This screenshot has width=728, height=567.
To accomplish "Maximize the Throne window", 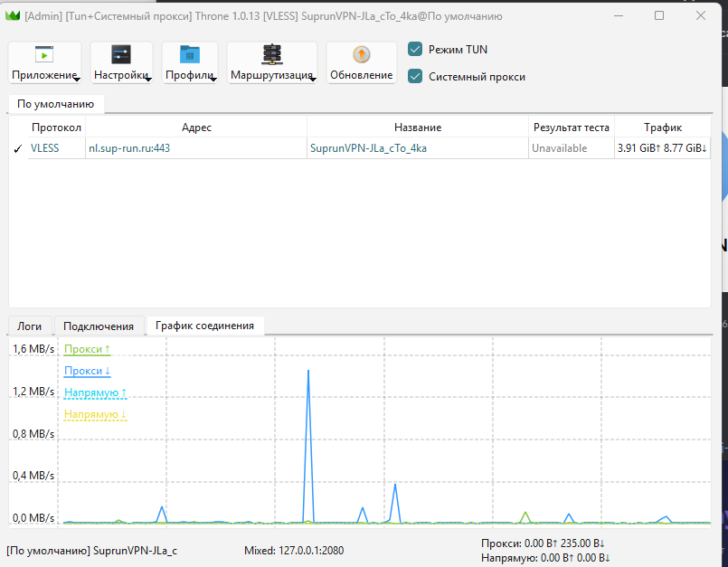I will coord(659,15).
